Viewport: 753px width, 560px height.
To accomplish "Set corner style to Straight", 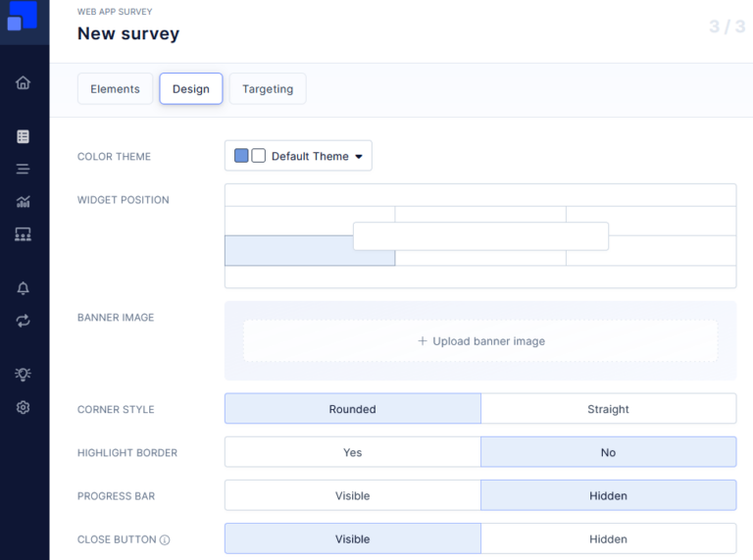I will tap(608, 409).
